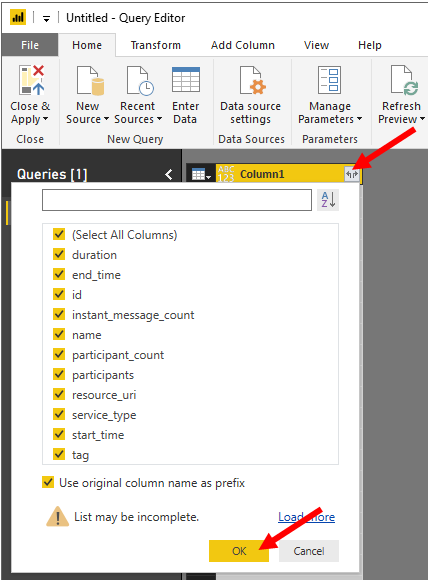Click the sort A-Z icon in dialog
Image resolution: width=431 pixels, height=582 pixels.
click(x=328, y=200)
